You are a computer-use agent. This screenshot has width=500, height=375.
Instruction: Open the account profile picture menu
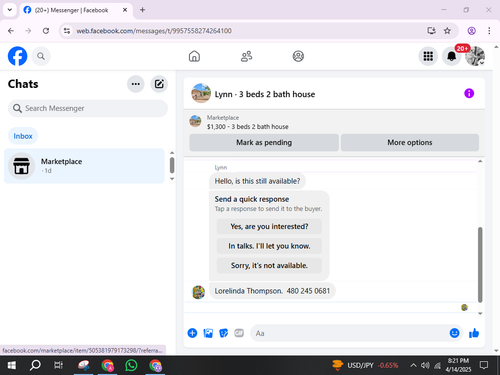(x=475, y=56)
